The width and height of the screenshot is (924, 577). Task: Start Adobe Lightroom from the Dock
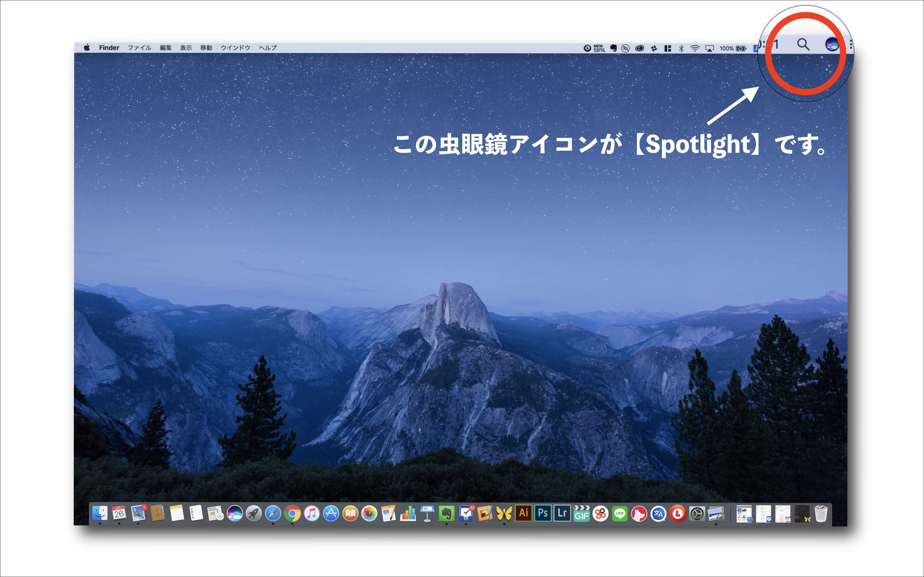tap(562, 514)
